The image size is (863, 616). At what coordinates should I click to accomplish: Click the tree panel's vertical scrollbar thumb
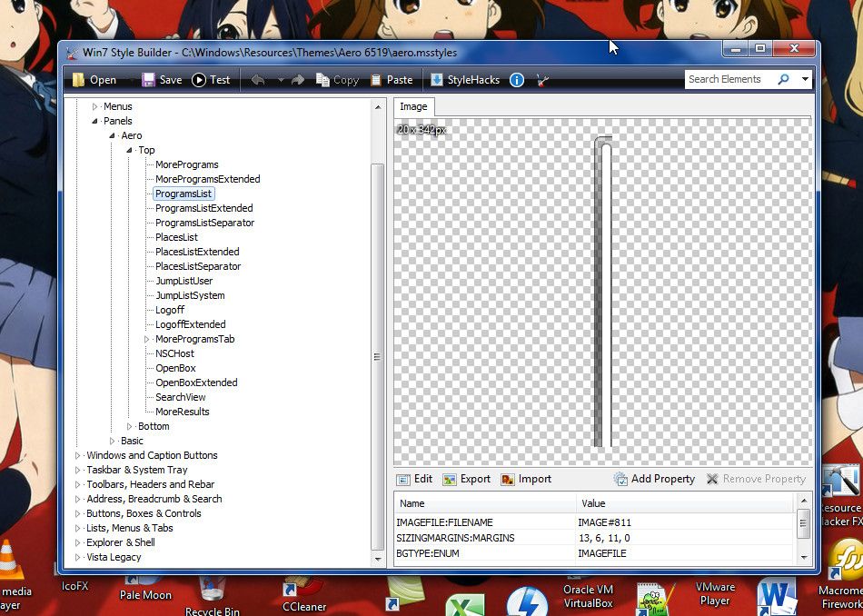click(x=378, y=357)
